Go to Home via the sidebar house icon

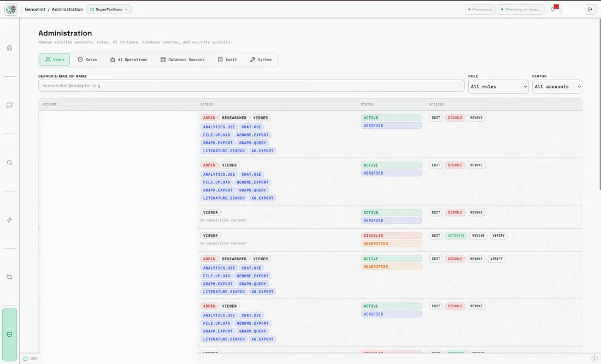pos(10,48)
